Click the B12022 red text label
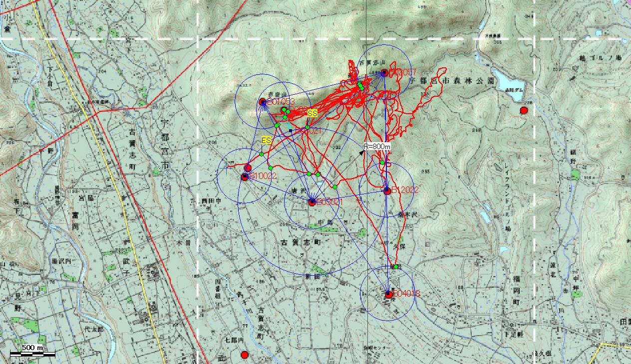 405,190
